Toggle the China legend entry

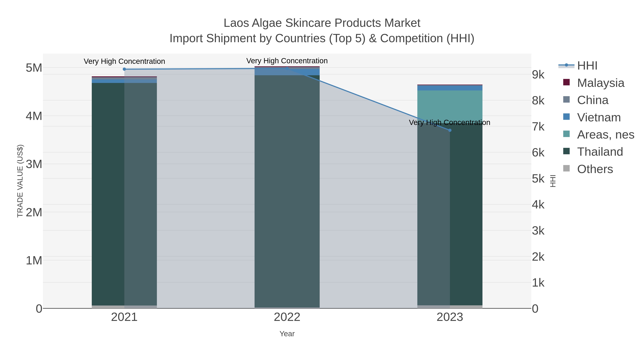586,100
